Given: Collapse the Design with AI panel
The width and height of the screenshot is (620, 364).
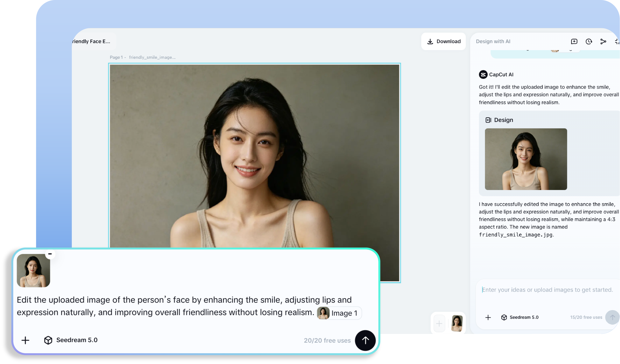Looking at the screenshot, I should pos(617,42).
